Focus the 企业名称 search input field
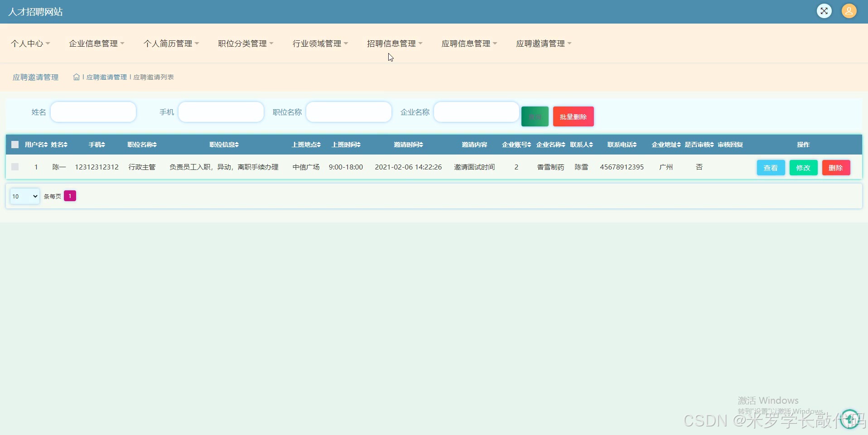Screen dimensions: 868x435 tap(477, 112)
